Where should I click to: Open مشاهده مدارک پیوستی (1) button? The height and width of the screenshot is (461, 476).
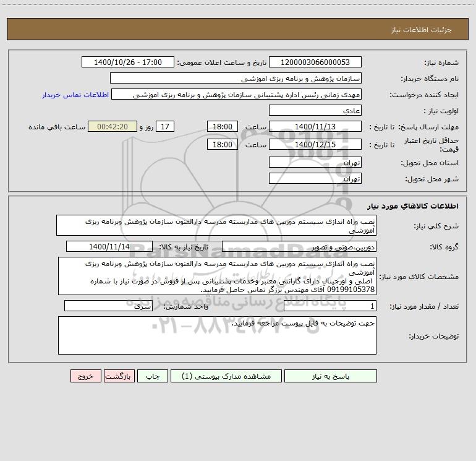click(226, 376)
